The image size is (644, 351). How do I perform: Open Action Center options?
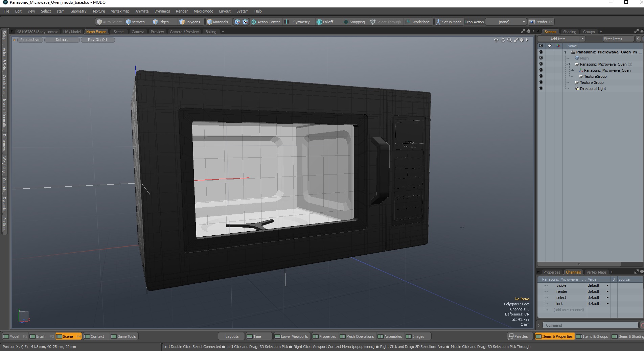point(266,22)
